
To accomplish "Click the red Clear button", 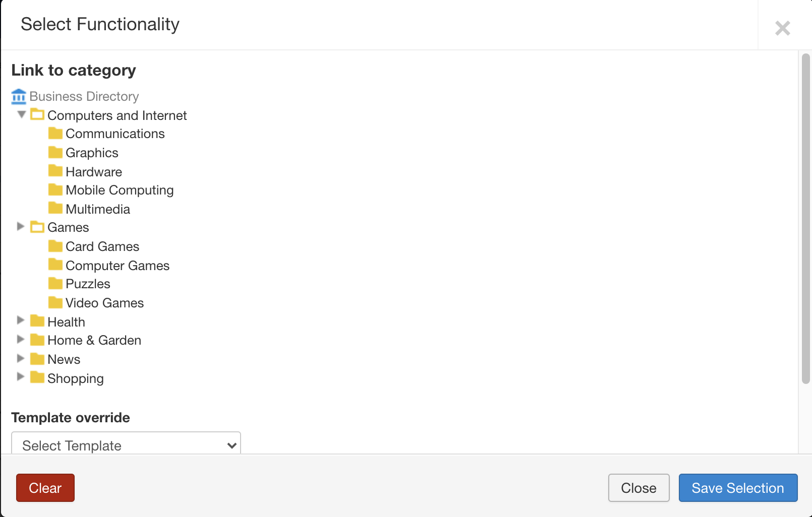I will (45, 488).
